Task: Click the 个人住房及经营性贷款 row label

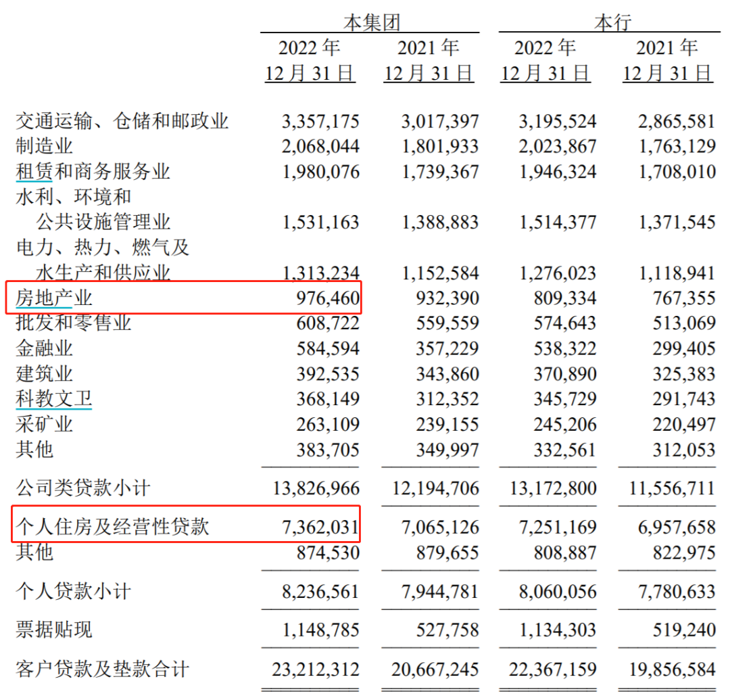Action: coord(112,527)
